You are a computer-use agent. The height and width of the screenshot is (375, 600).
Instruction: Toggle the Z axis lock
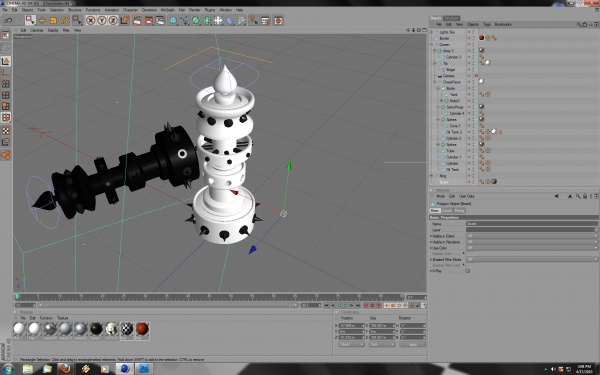coord(113,20)
